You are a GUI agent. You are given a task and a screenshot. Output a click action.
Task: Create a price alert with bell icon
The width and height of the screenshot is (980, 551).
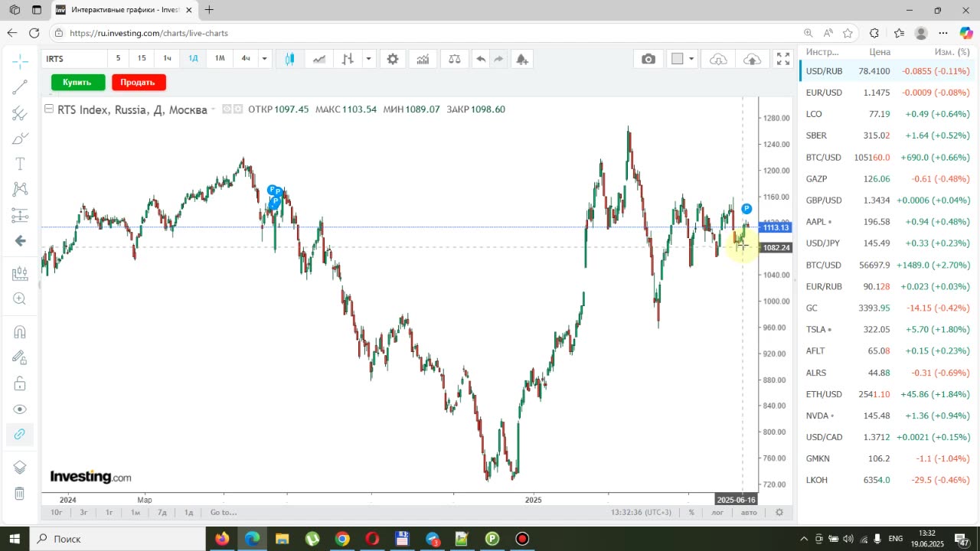[522, 59]
